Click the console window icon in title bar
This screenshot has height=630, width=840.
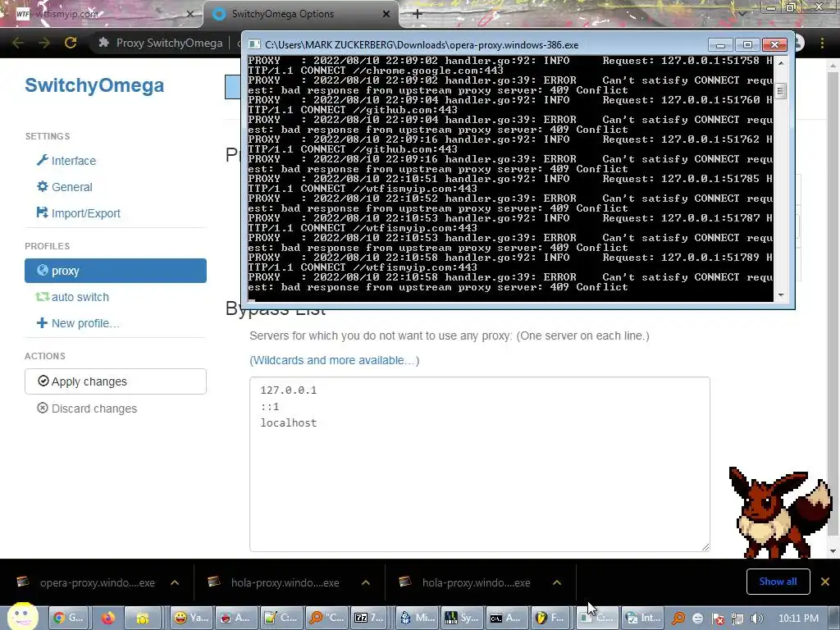255,44
